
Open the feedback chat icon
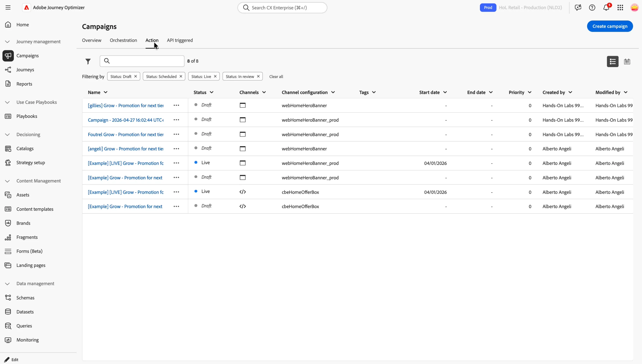click(578, 8)
